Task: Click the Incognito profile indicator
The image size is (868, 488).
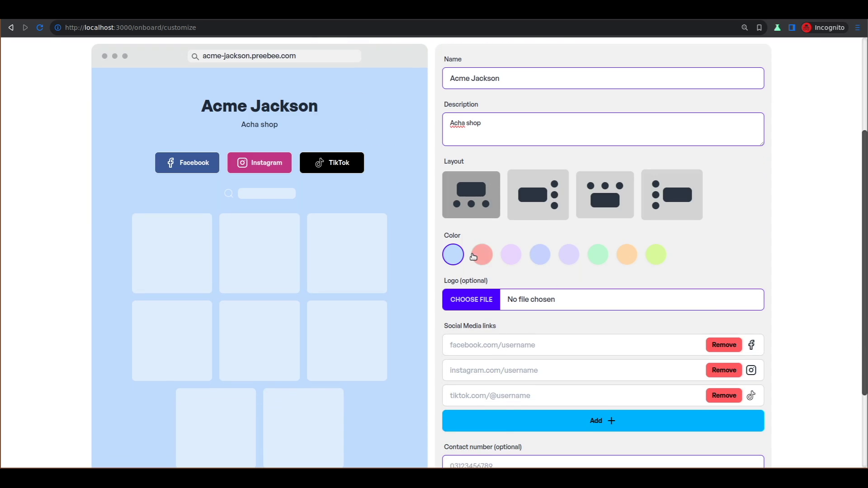Action: tap(823, 28)
